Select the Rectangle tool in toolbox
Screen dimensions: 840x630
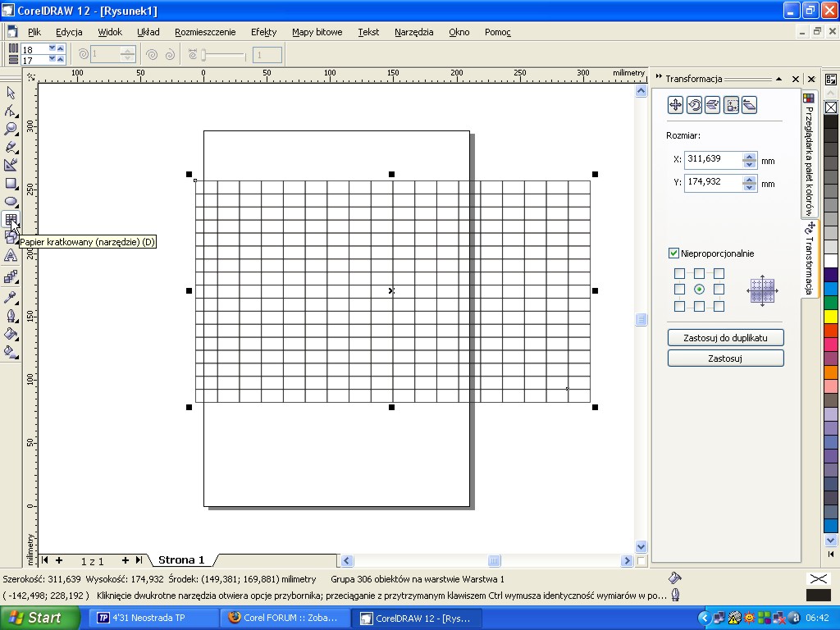[x=11, y=183]
